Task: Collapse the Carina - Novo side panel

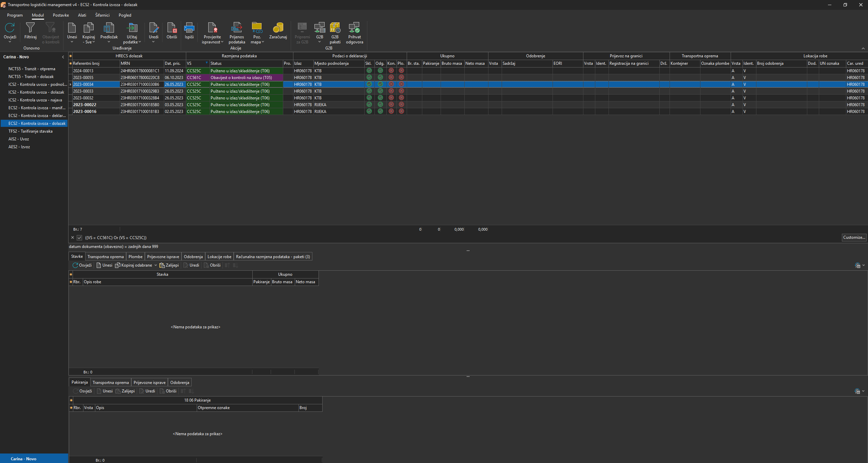Action: click(x=63, y=57)
